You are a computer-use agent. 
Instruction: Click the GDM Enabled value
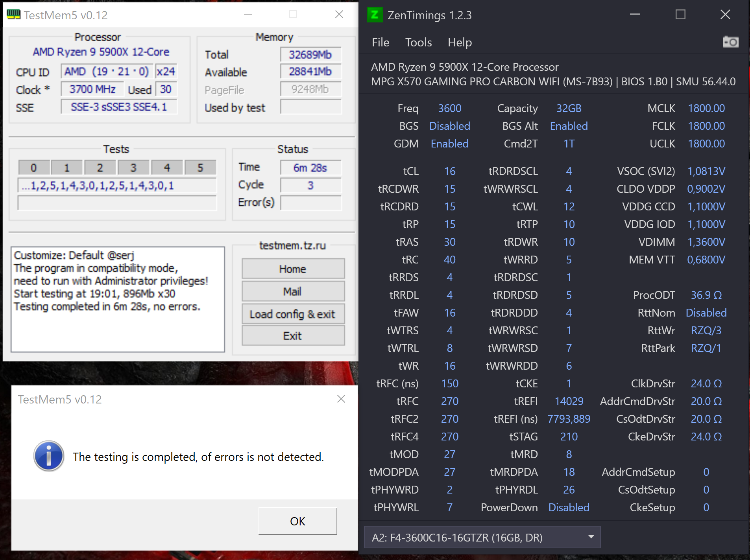coord(450,144)
